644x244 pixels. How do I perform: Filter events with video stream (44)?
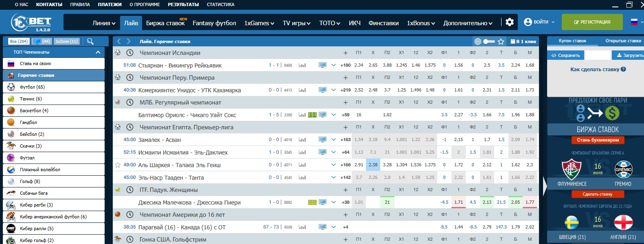(42, 41)
